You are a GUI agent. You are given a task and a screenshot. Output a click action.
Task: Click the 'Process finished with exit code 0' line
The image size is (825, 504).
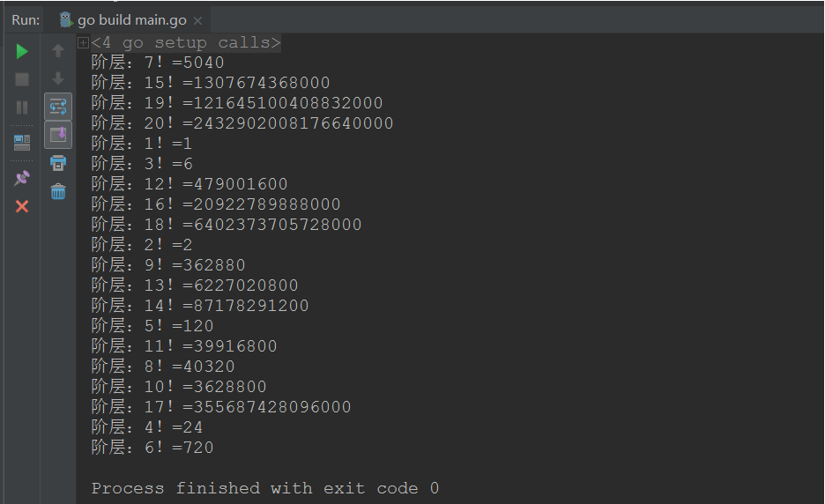tap(265, 488)
